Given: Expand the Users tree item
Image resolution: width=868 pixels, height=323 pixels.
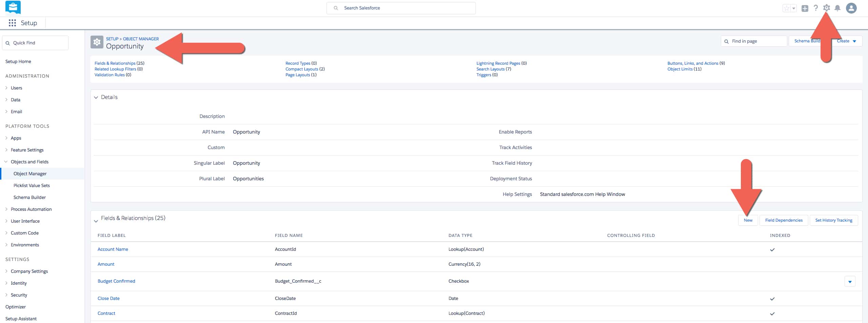Looking at the screenshot, I should pos(6,88).
